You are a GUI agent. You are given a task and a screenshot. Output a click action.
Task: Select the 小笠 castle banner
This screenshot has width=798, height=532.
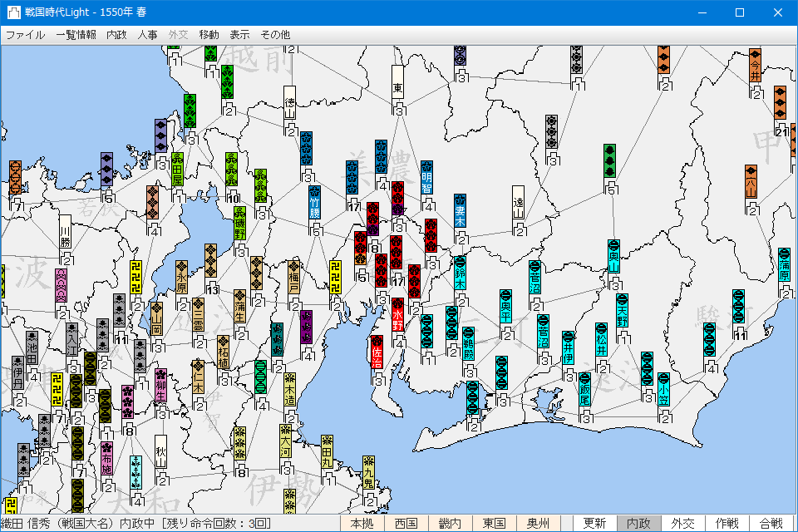pyautogui.click(x=663, y=390)
